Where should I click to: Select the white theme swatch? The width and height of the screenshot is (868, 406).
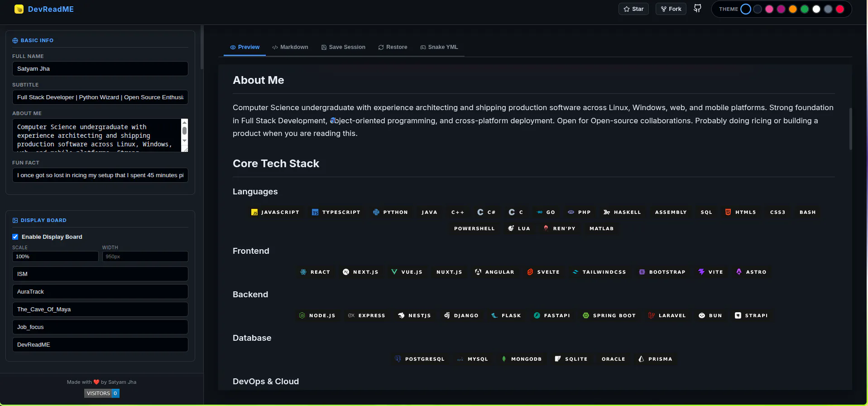coord(816,9)
